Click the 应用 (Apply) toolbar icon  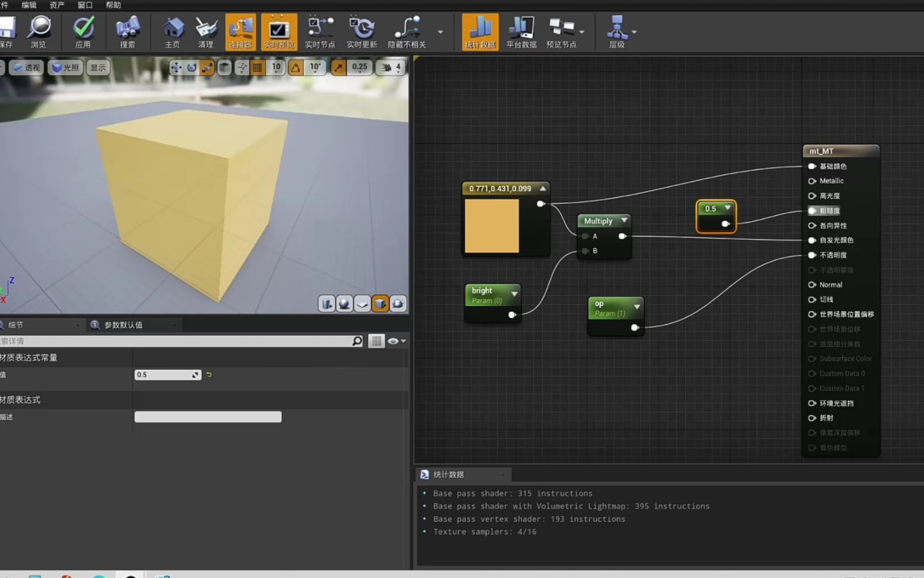tap(83, 32)
